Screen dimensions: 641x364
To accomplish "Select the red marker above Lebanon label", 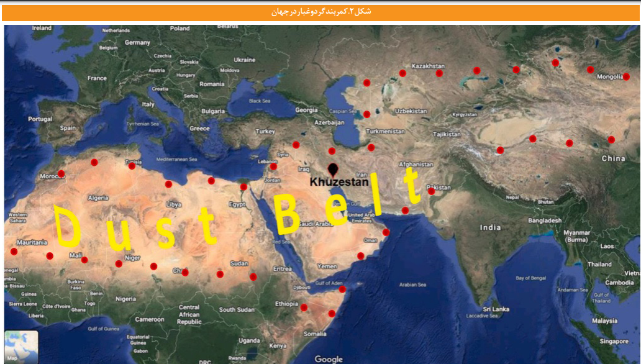I will tap(273, 166).
